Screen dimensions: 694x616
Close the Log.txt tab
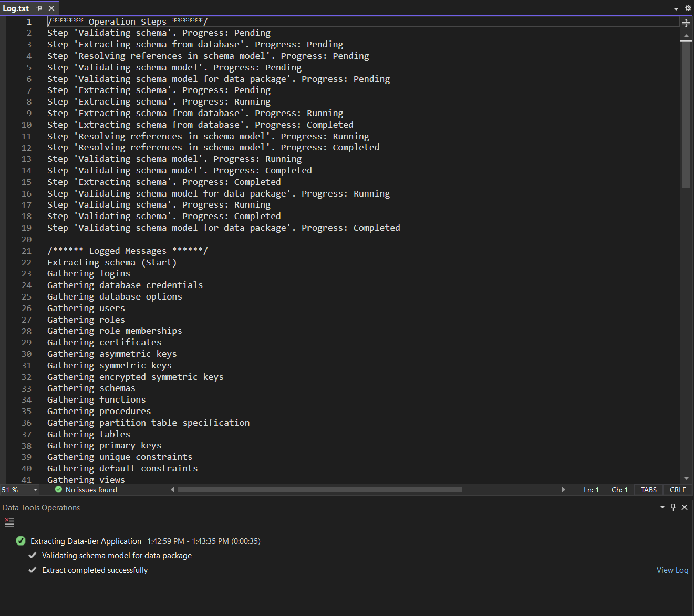[51, 8]
